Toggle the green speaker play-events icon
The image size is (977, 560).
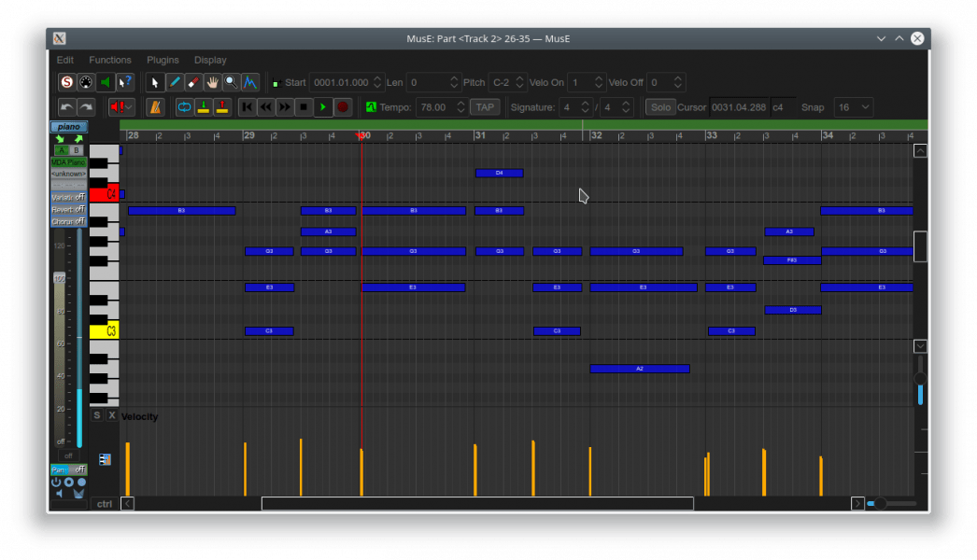(x=106, y=82)
